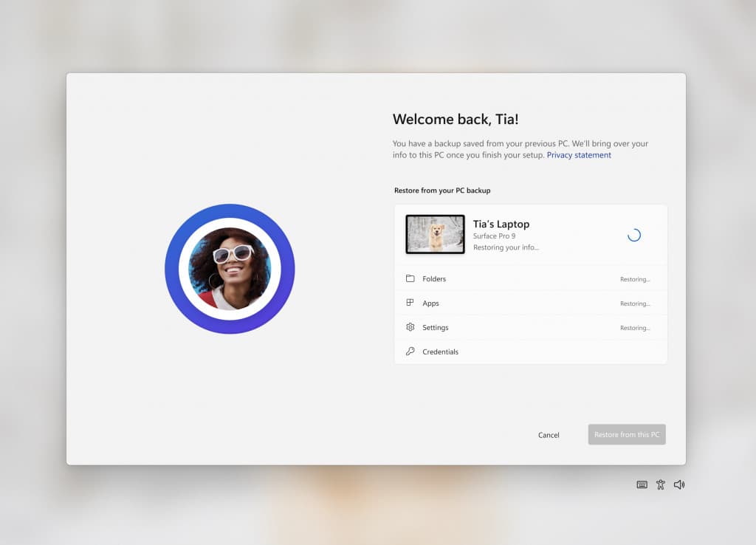
Task: Click the Settings gear icon
Action: click(410, 327)
